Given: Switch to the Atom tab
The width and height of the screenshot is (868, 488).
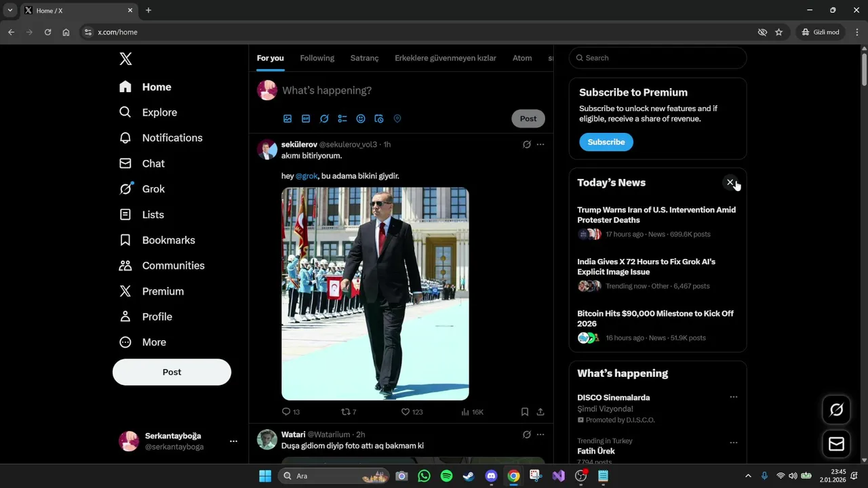Looking at the screenshot, I should pyautogui.click(x=522, y=58).
